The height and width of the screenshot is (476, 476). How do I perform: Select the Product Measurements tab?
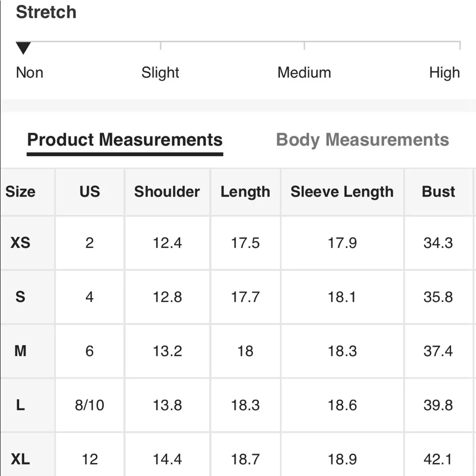click(125, 140)
